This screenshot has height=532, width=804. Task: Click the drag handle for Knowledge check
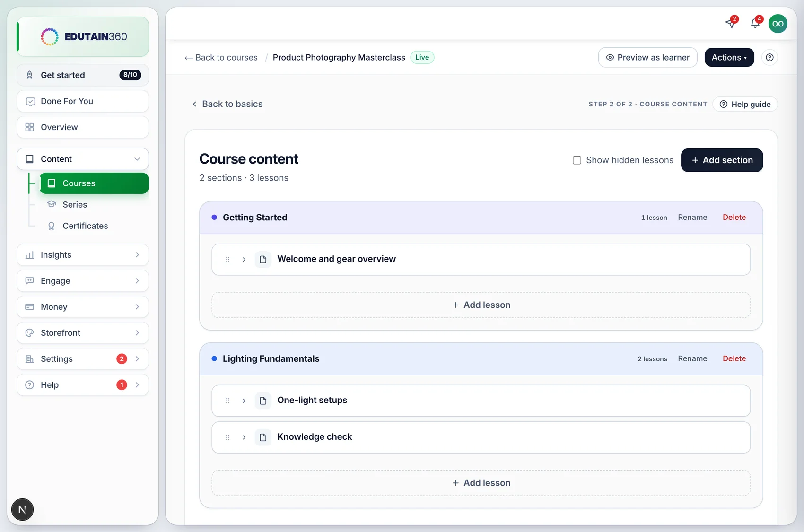pyautogui.click(x=227, y=437)
